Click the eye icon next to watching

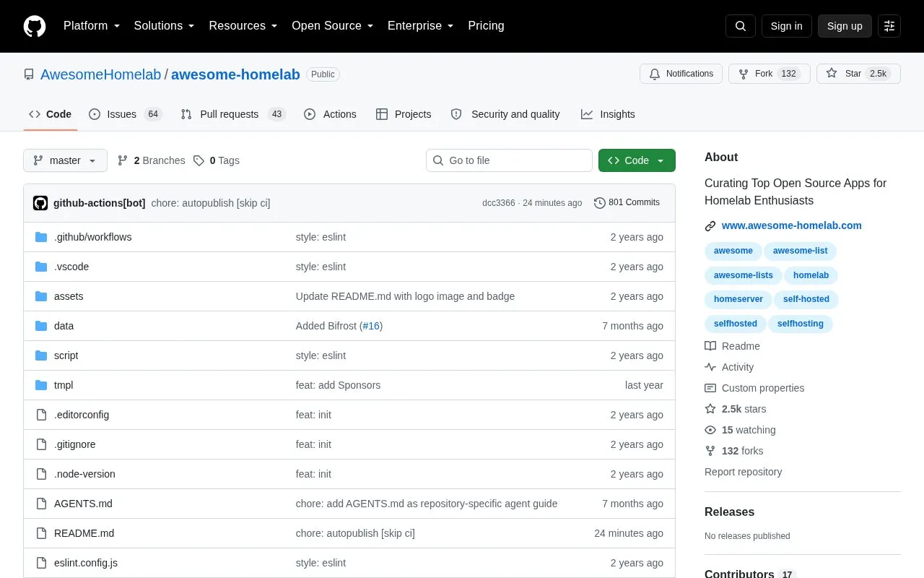710,430
